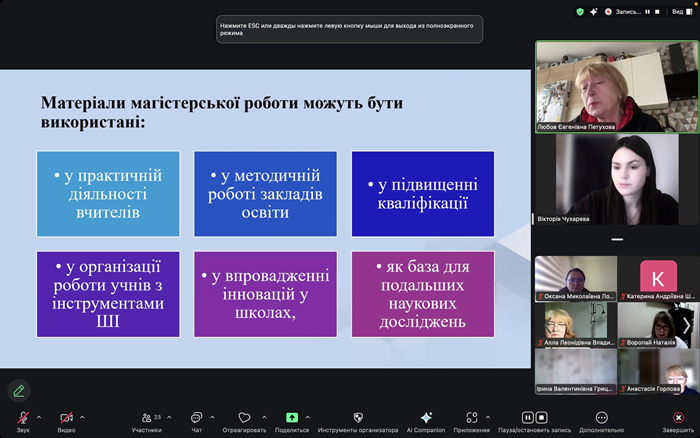
Task: Expand video options arrow next to Видео
Action: [x=82, y=417]
